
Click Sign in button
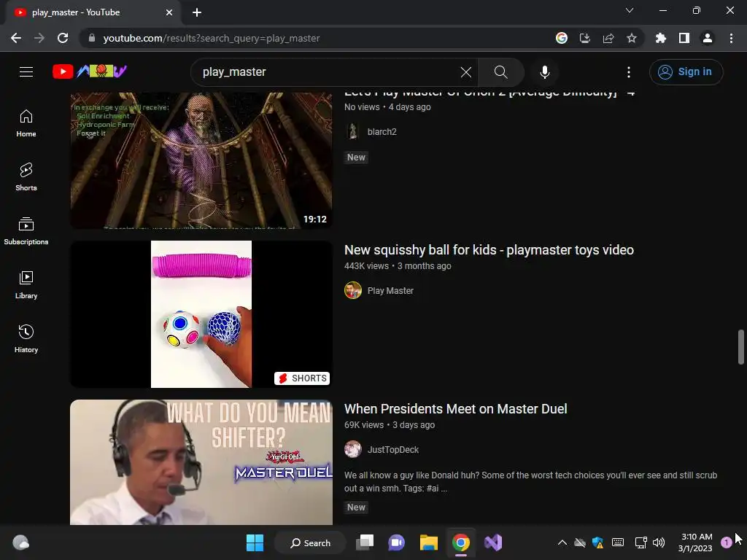686,72
